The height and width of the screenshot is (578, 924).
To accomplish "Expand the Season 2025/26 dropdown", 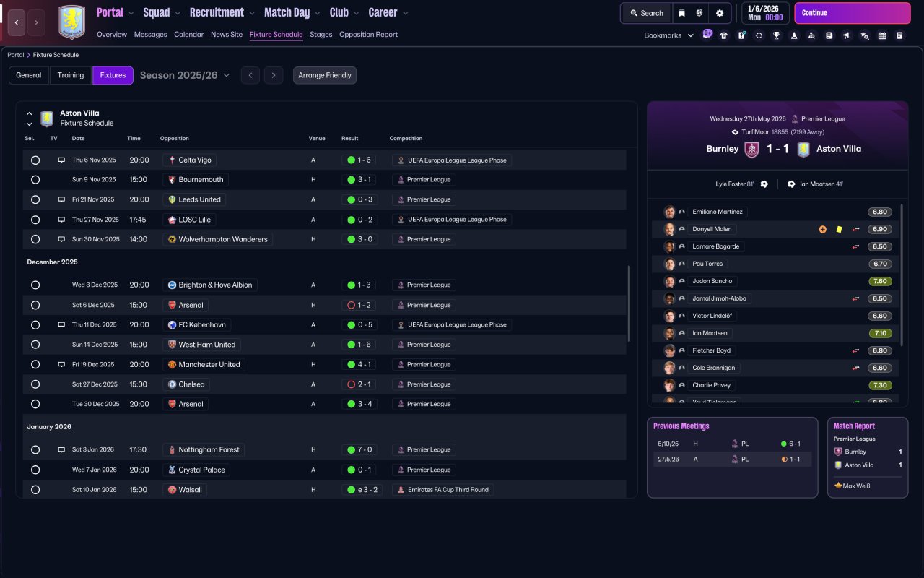I will 185,75.
